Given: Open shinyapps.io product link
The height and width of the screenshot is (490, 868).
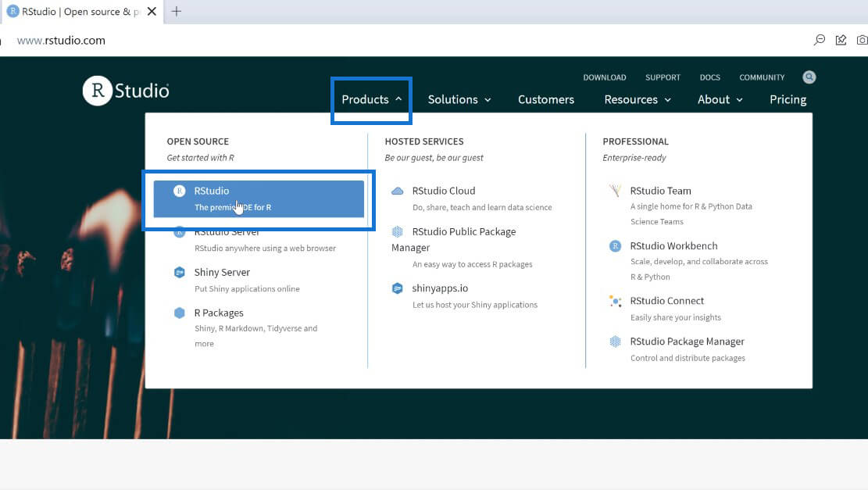Looking at the screenshot, I should 440,288.
